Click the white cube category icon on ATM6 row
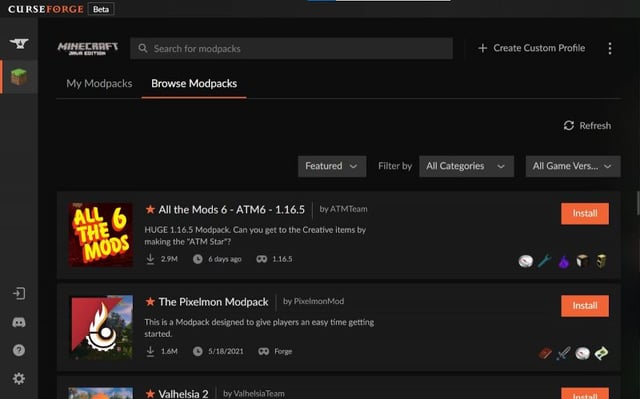The image size is (640, 399). tap(582, 261)
